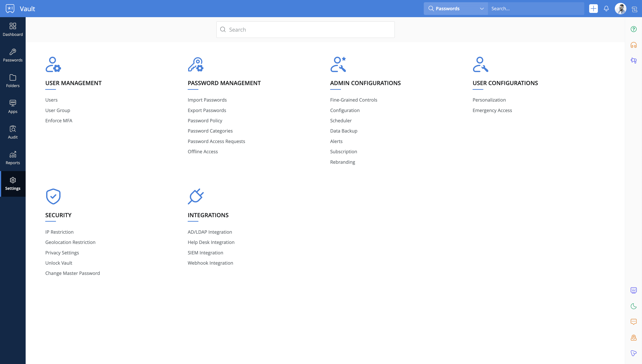The width and height of the screenshot is (642, 364).
Task: Click the settings Search input field
Action: [305, 30]
